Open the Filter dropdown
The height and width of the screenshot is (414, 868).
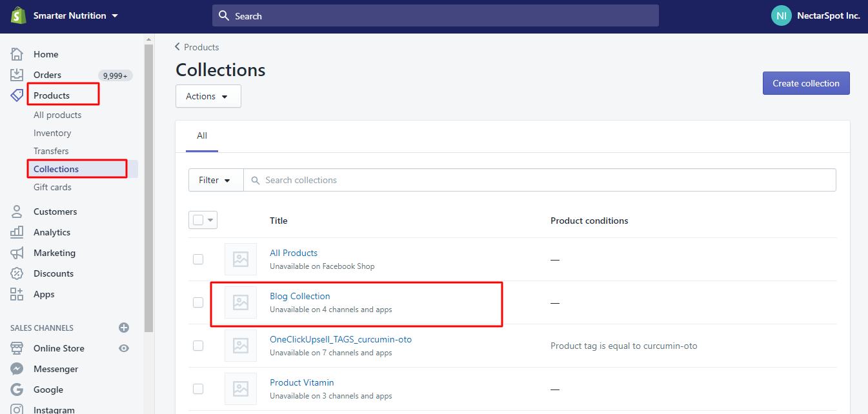(216, 180)
